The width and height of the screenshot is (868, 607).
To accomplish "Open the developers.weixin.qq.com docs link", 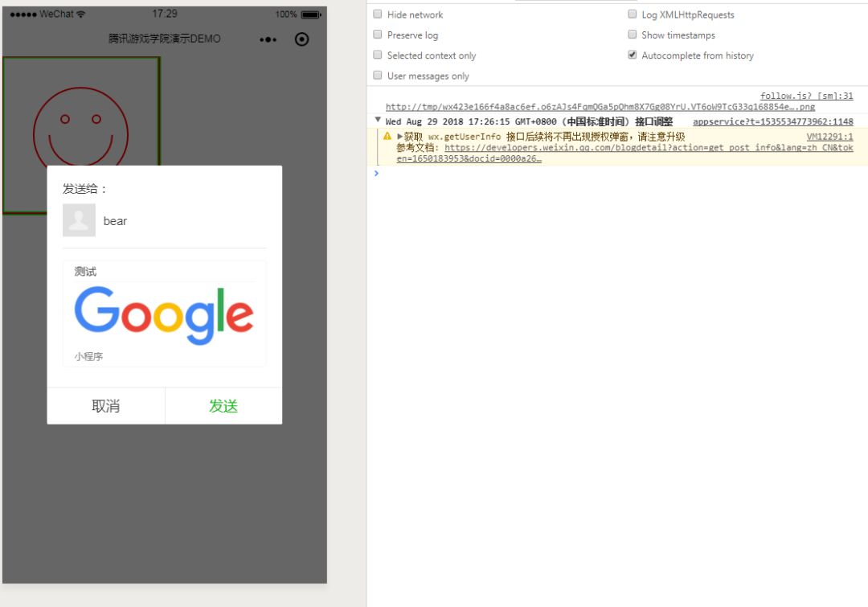I will [x=624, y=153].
